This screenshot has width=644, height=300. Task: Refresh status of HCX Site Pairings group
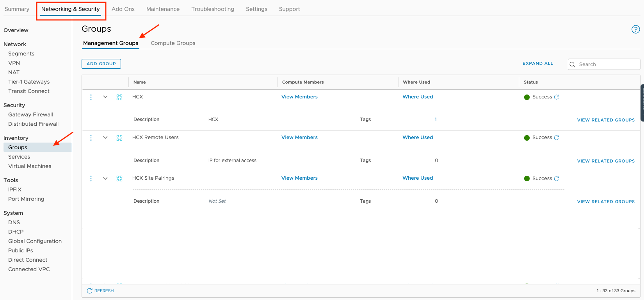(x=557, y=179)
